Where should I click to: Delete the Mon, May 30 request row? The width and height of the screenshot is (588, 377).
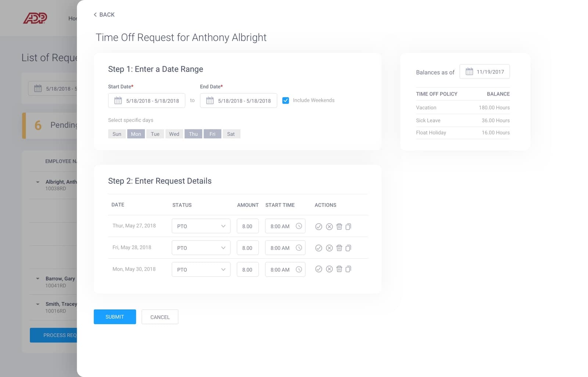pyautogui.click(x=339, y=269)
